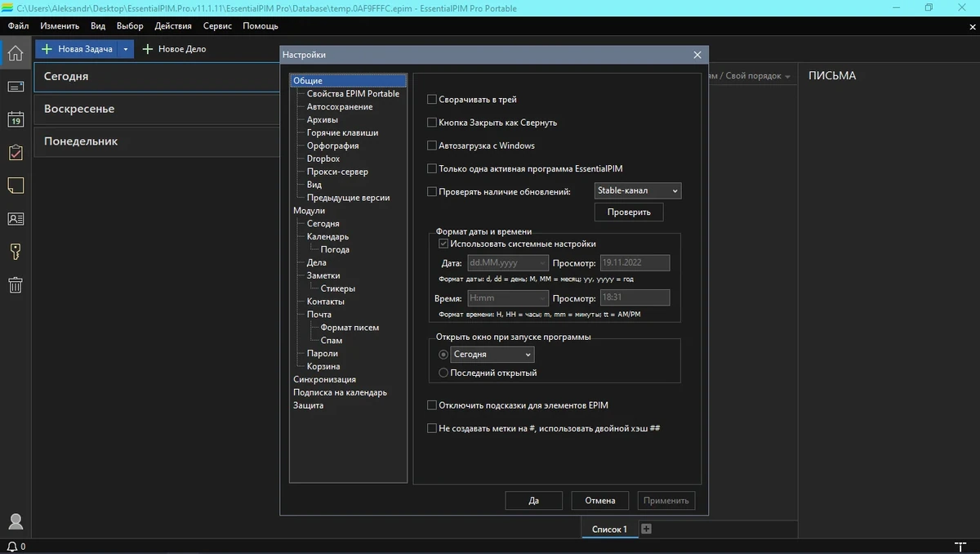Viewport: 980px width, 554px height.
Task: Click the Отмена button
Action: (x=600, y=500)
